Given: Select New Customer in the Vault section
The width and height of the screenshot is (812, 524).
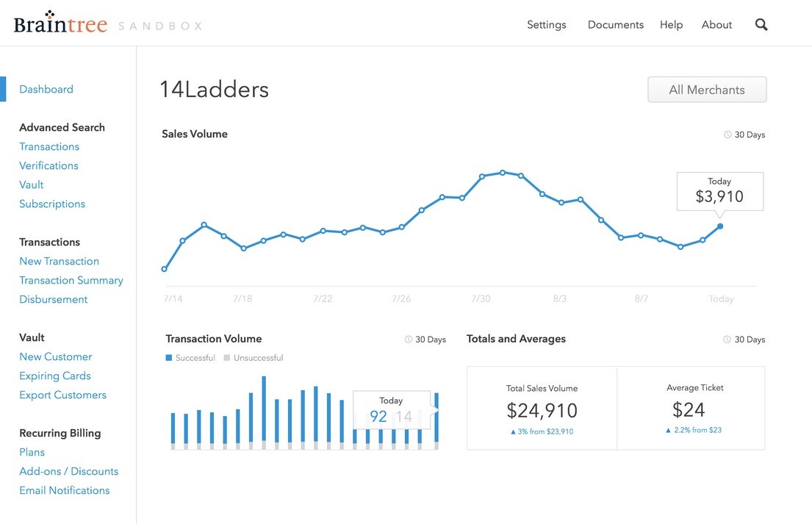Looking at the screenshot, I should [55, 356].
